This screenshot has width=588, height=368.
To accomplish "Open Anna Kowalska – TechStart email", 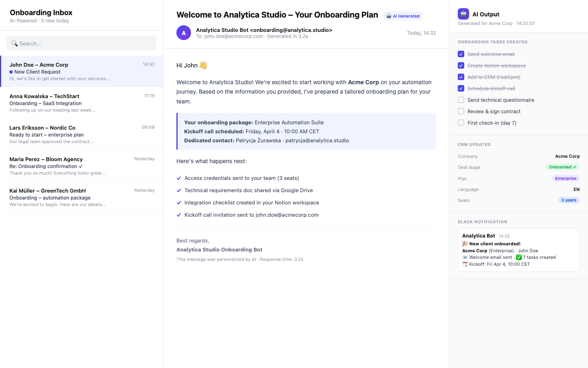I will click(82, 103).
